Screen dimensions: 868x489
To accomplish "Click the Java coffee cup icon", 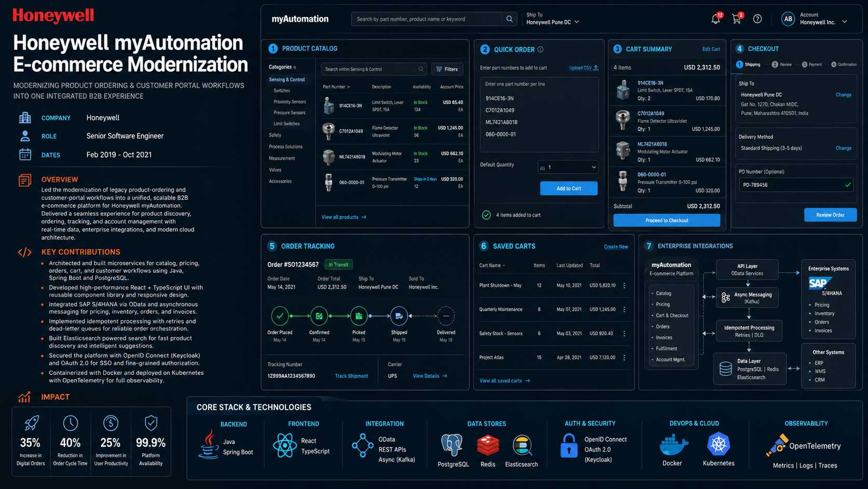I will click(209, 444).
